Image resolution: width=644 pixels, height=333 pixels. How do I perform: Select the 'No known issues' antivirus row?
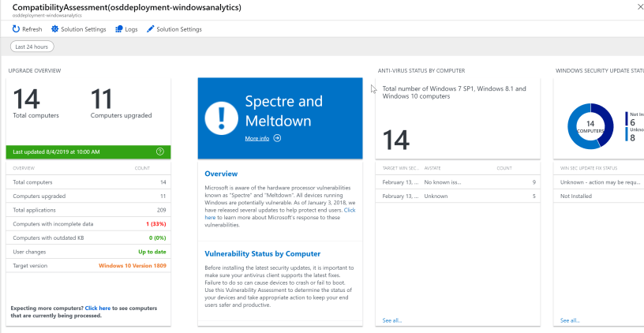[458, 181]
